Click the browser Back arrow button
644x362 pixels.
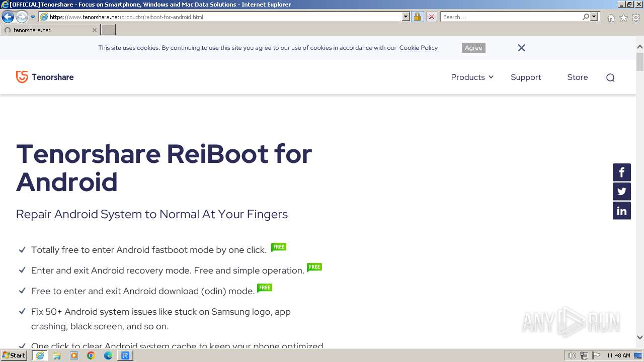click(8, 17)
